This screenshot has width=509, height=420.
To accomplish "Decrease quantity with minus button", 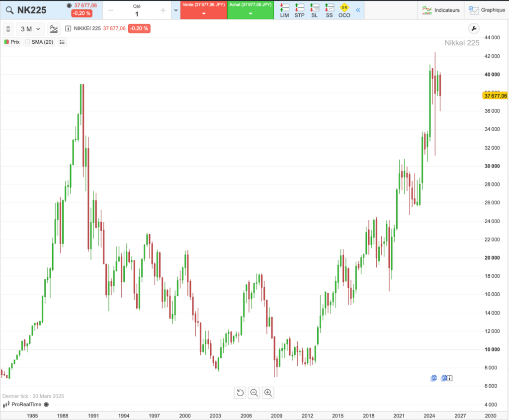I will (x=111, y=10).
